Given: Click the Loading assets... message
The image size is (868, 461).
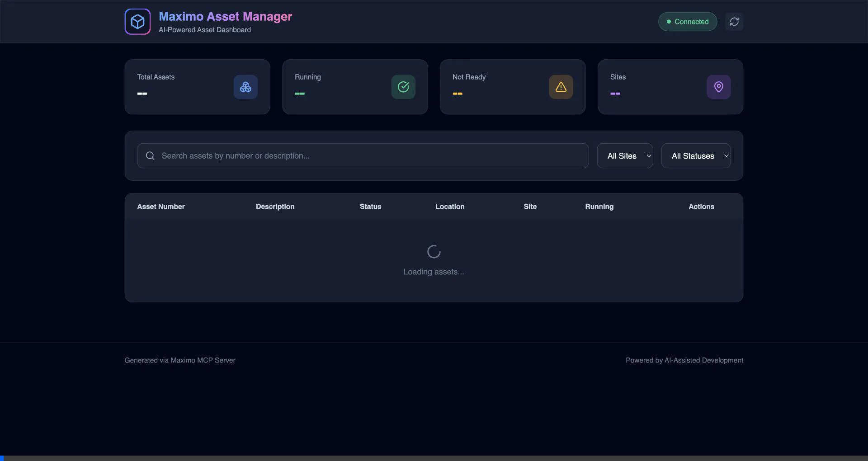Looking at the screenshot, I should pos(434,272).
